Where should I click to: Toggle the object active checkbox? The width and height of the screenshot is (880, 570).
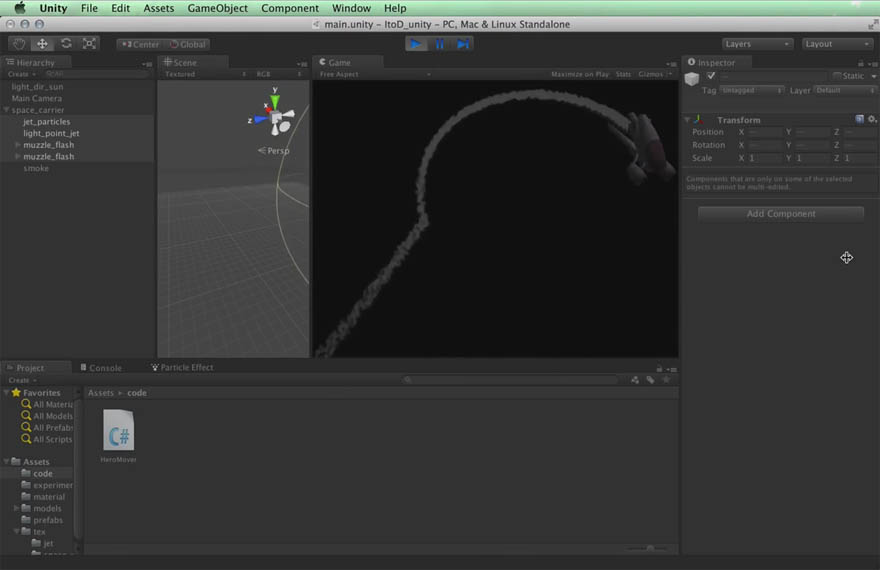point(711,76)
